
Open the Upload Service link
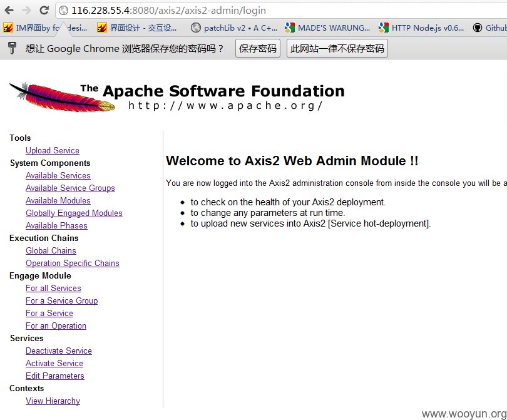point(53,150)
